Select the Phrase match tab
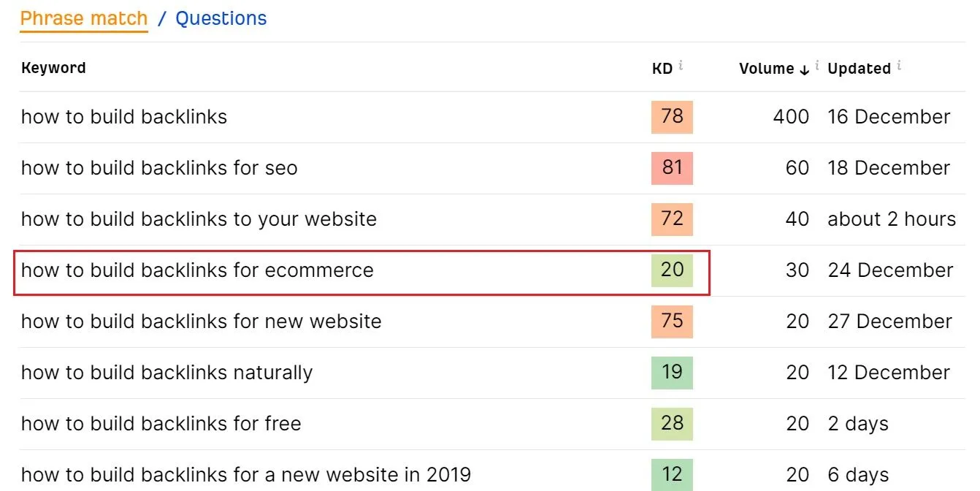The image size is (980, 491). [83, 18]
